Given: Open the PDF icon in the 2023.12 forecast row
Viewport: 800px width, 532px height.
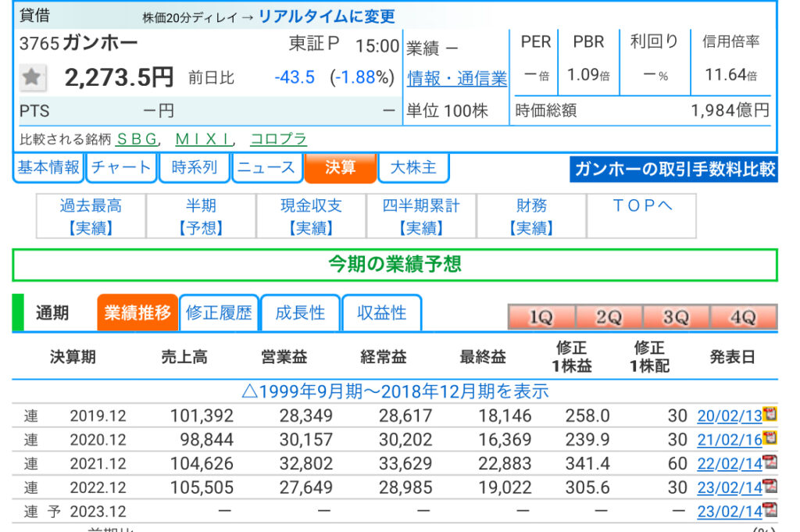Looking at the screenshot, I should point(770,509).
